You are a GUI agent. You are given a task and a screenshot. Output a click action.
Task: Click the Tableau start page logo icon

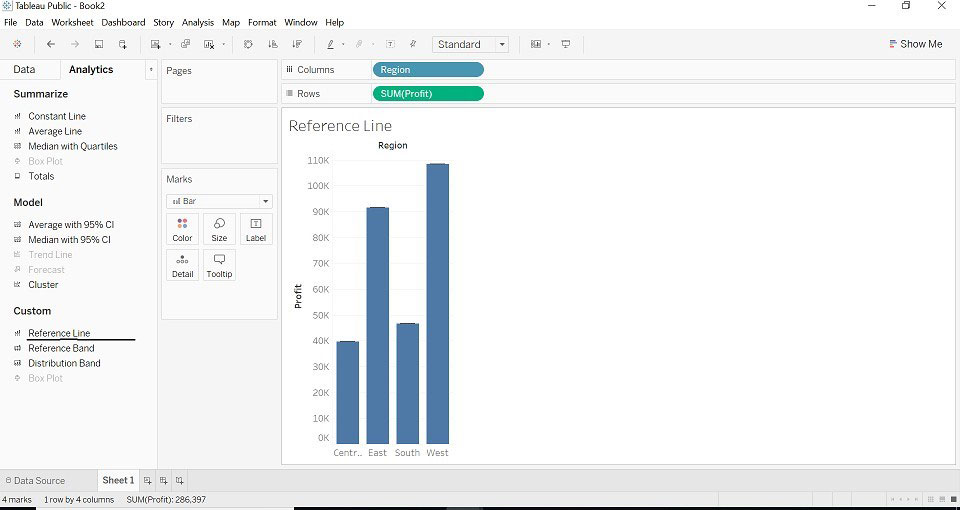17,44
